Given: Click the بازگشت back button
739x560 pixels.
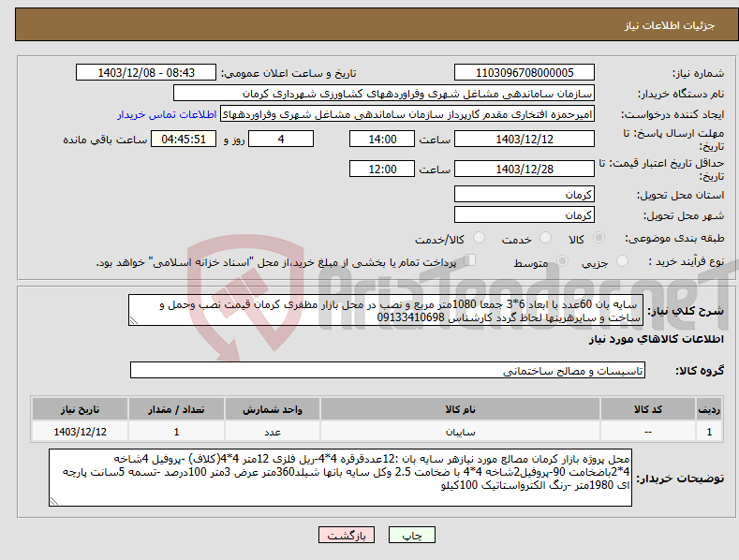Looking at the screenshot, I should [x=347, y=535].
